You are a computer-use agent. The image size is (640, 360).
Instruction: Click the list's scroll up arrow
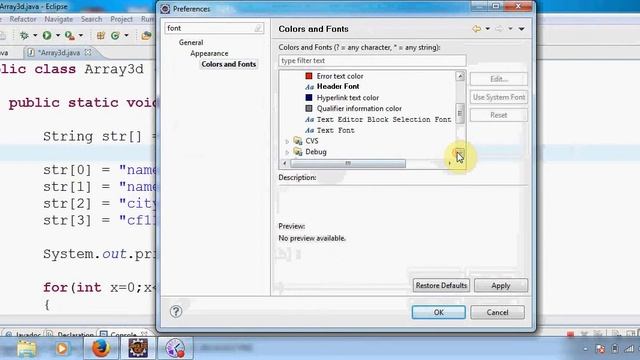coord(460,76)
